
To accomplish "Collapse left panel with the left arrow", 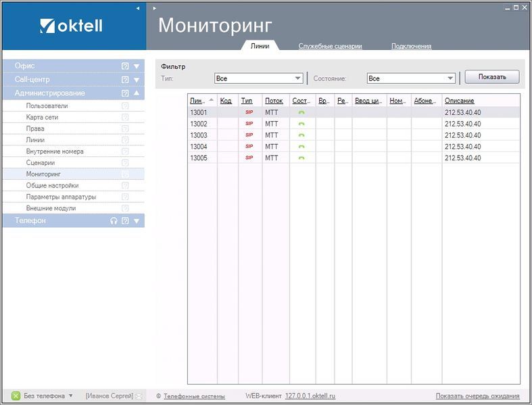I will [138, 8].
